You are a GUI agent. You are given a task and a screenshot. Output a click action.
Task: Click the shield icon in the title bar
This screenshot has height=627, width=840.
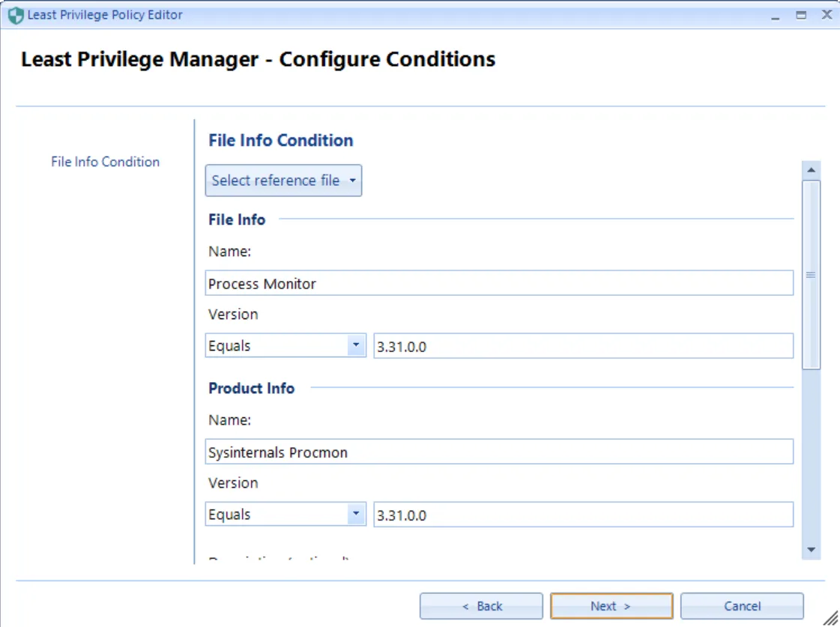[x=16, y=13]
